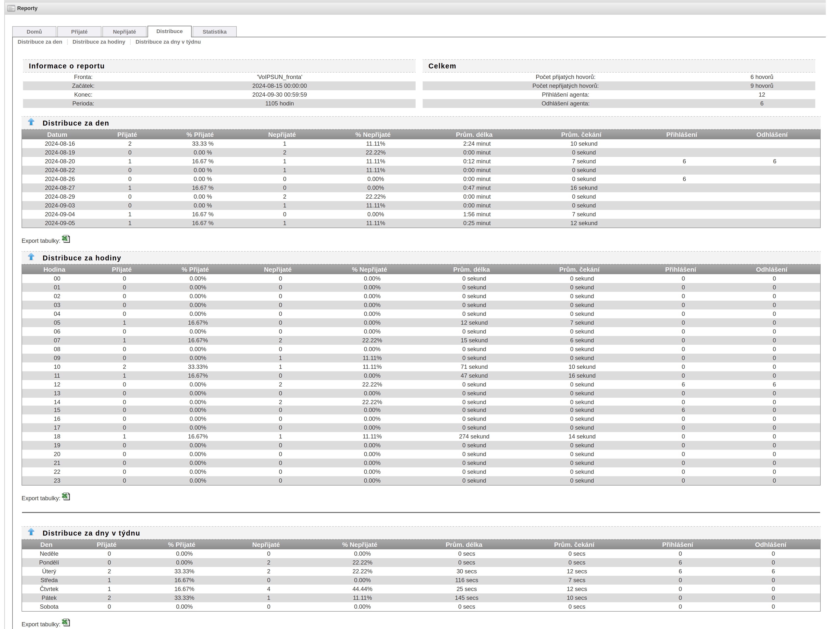Click the 145 secs cell in Pátek row
840x629 pixels.
pyautogui.click(x=467, y=598)
